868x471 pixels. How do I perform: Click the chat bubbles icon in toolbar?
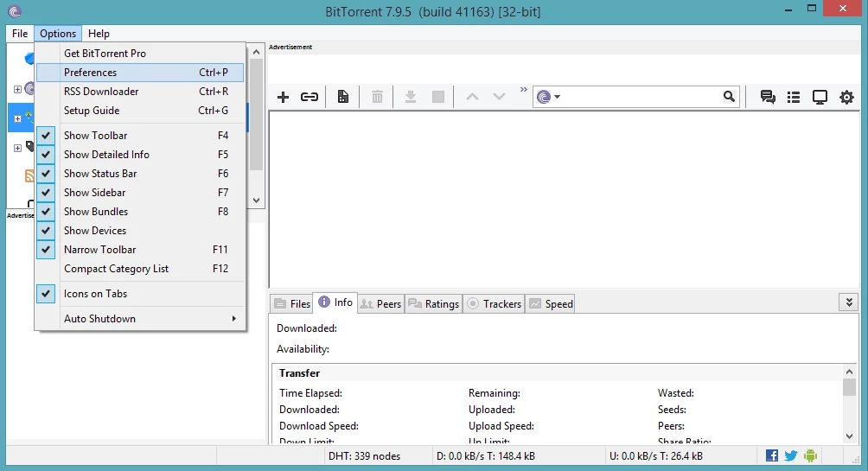tap(768, 97)
